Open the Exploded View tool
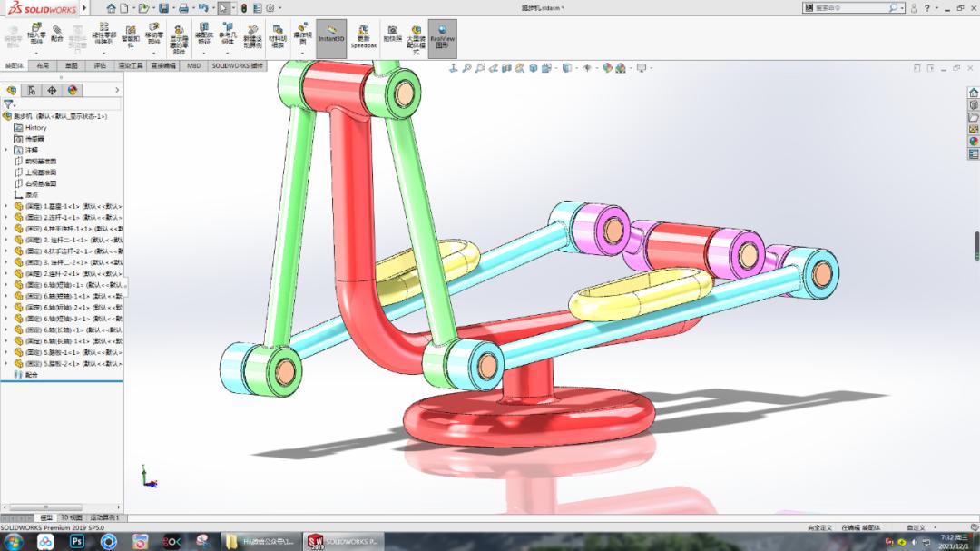Viewport: 980px width, 551px height. click(302, 36)
